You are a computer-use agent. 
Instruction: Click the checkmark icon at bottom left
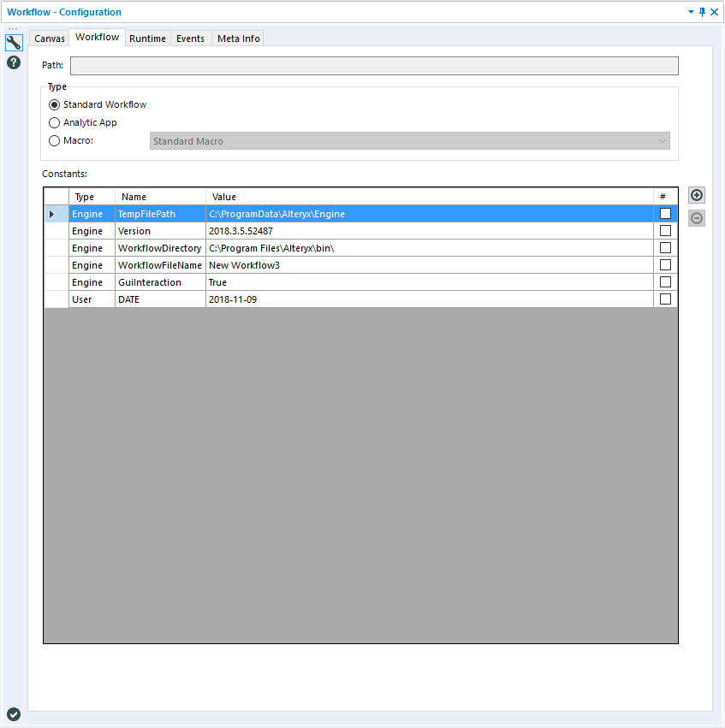[14, 713]
